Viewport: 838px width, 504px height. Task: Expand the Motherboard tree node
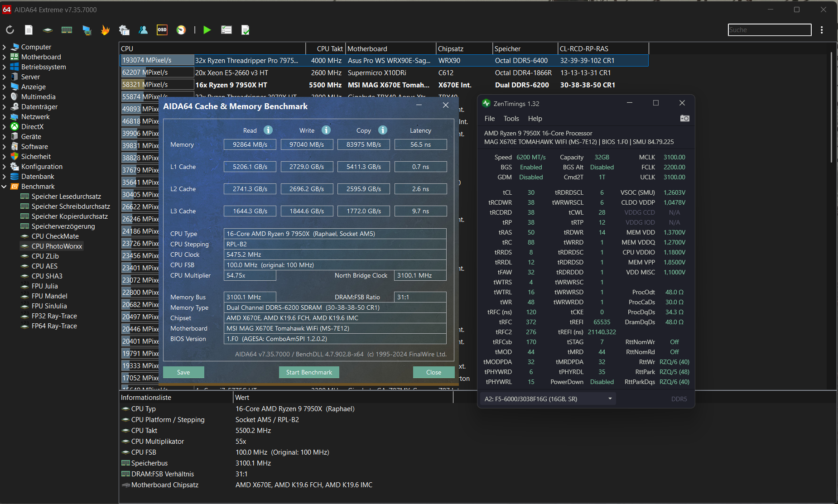click(4, 57)
